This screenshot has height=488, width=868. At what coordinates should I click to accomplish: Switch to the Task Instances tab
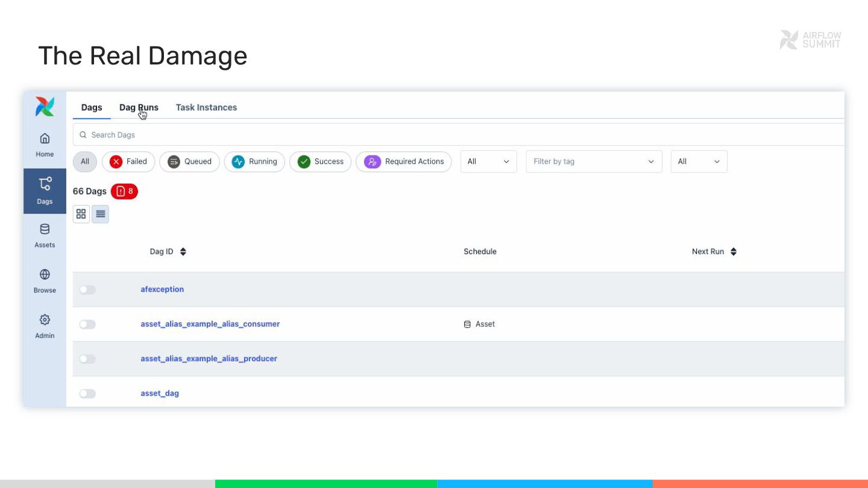206,107
